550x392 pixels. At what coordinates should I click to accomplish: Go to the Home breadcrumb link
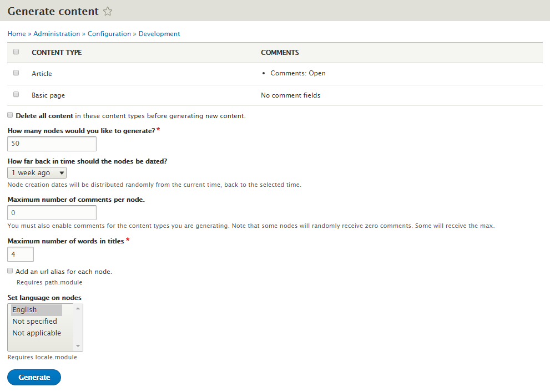tap(17, 34)
